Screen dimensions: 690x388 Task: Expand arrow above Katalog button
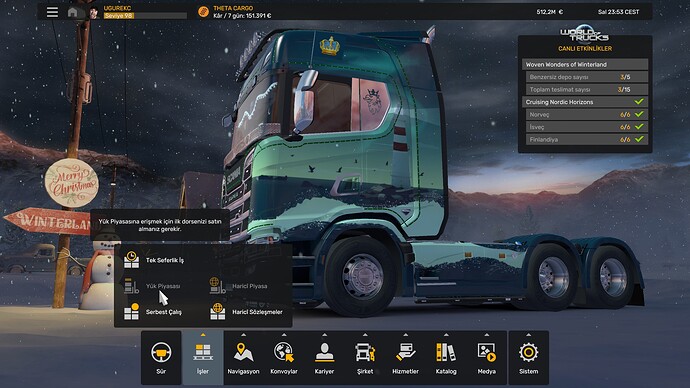click(446, 335)
